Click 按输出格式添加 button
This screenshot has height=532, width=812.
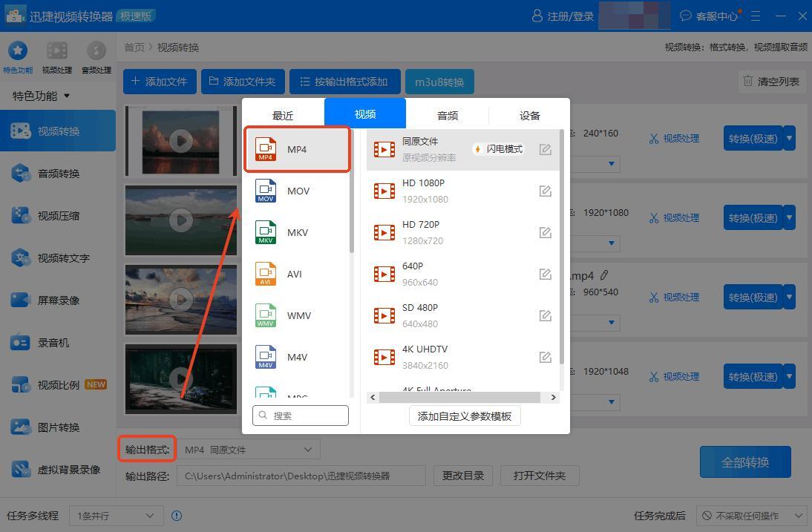(345, 82)
